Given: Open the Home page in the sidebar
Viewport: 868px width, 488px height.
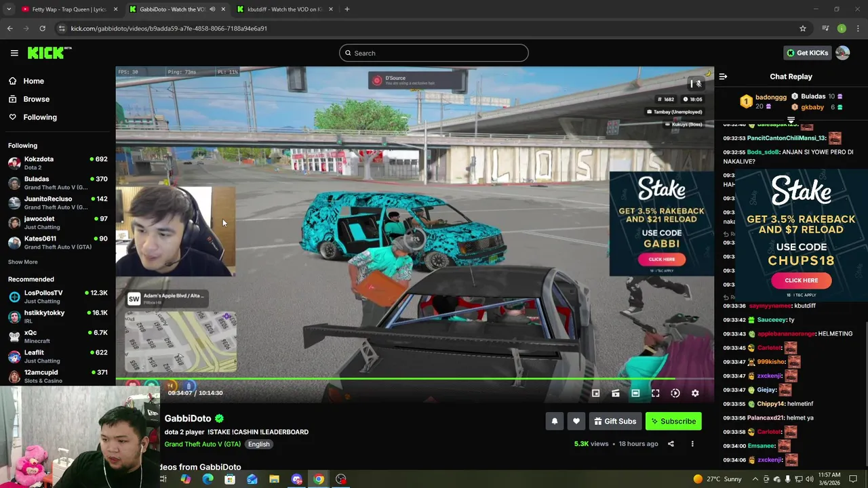Looking at the screenshot, I should click(33, 81).
